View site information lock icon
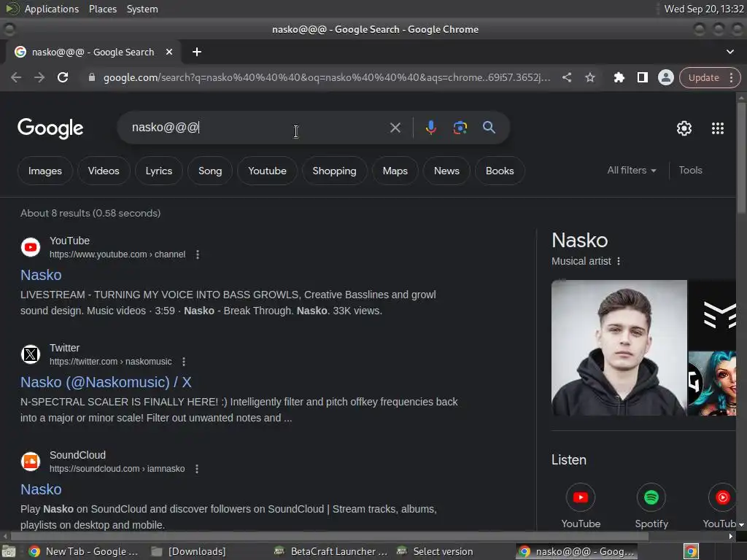This screenshot has width=747, height=560. point(92,77)
